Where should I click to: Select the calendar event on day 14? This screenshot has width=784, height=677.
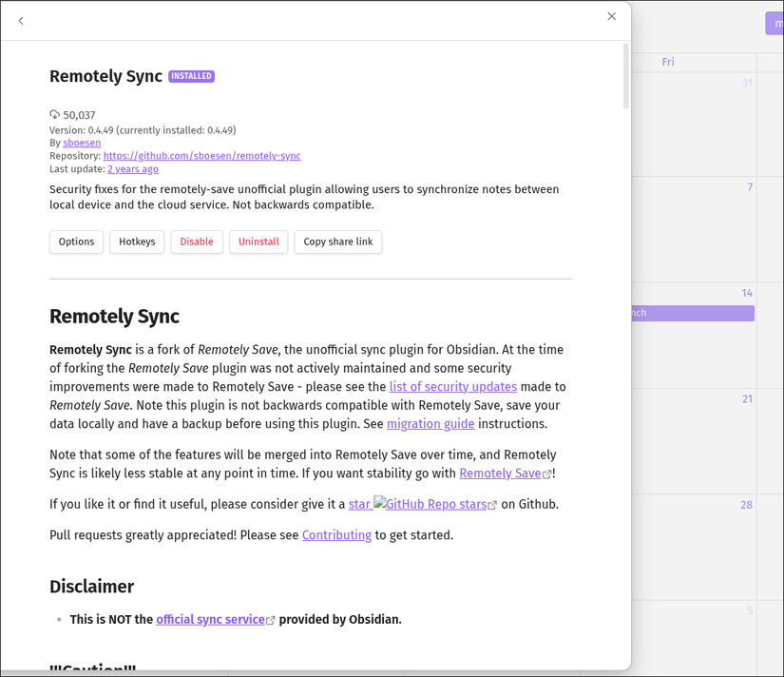tap(693, 313)
